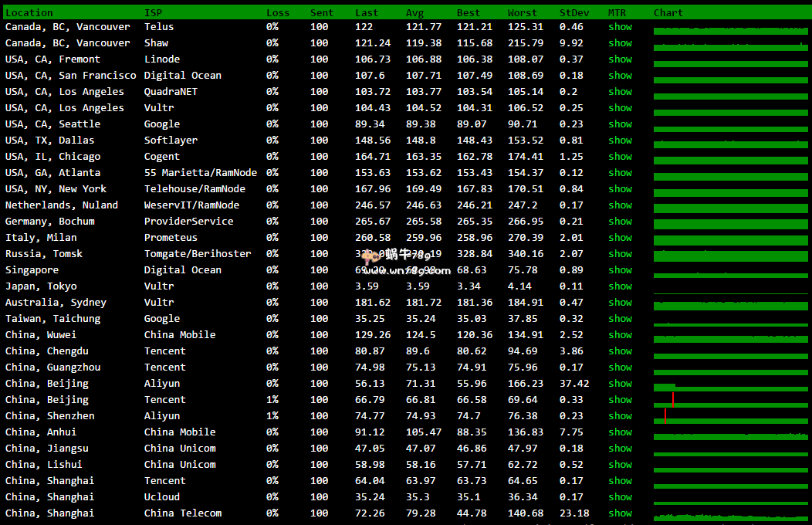Screen dimensions: 812x525
Task: Click show link in Japan, Tokyo row
Action: tap(620, 286)
